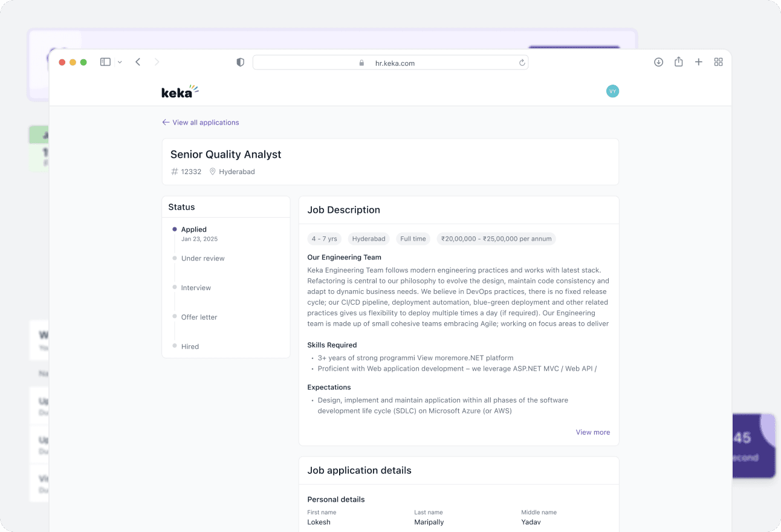This screenshot has width=781, height=532.
Task: Click the Hyderabad location under job title
Action: tap(232, 172)
